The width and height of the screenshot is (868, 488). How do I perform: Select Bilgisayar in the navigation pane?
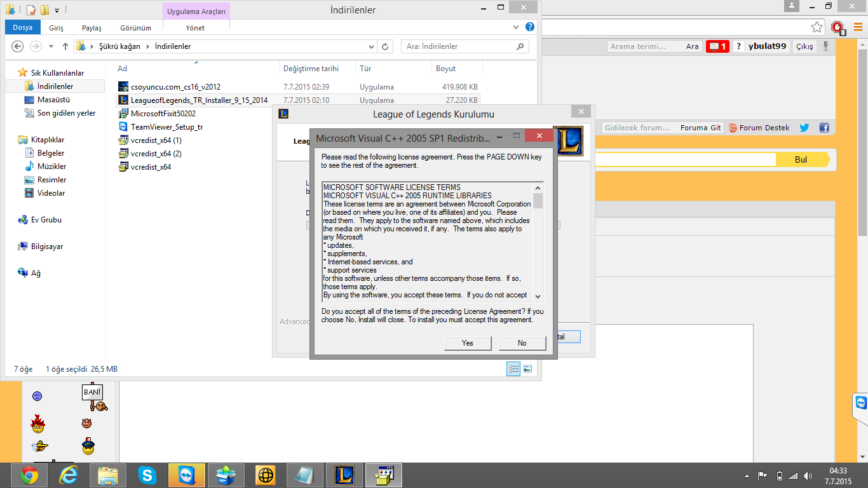tap(47, 247)
